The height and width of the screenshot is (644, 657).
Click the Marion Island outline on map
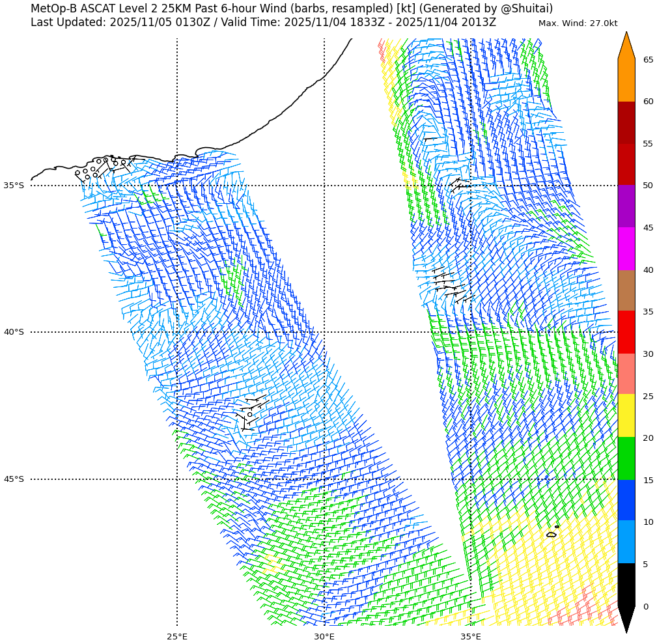(x=551, y=535)
